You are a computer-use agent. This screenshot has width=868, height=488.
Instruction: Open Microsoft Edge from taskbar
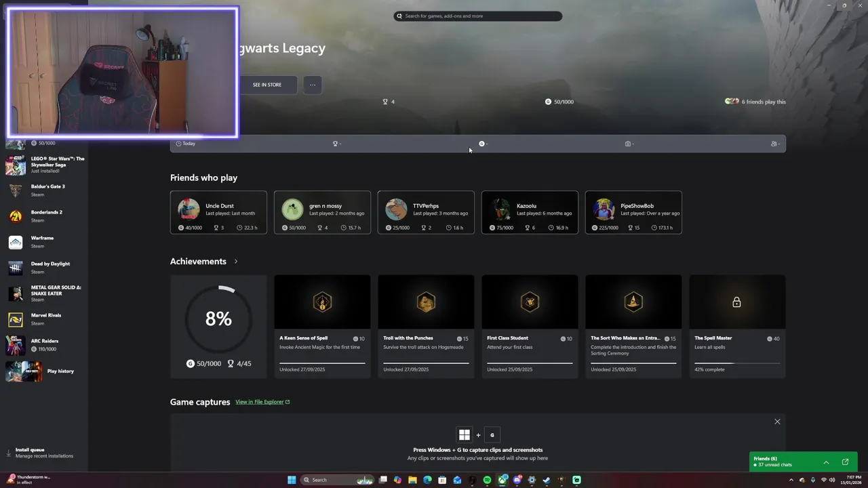pos(427,480)
